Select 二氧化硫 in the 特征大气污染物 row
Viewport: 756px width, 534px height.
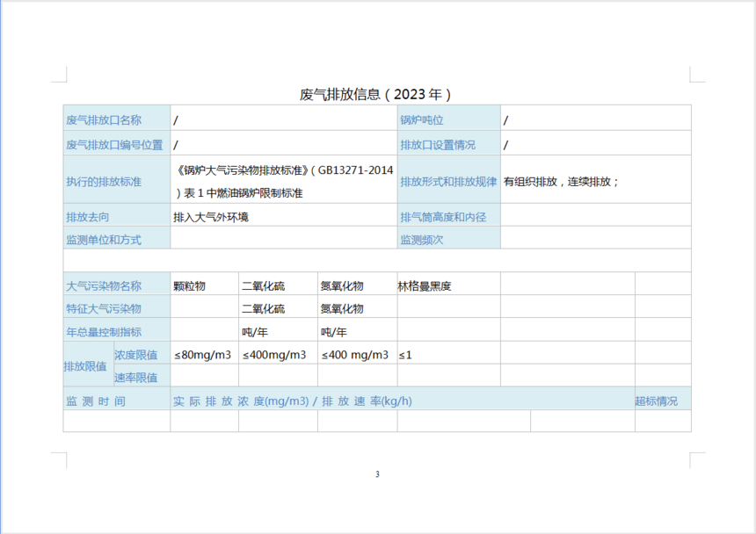264,308
